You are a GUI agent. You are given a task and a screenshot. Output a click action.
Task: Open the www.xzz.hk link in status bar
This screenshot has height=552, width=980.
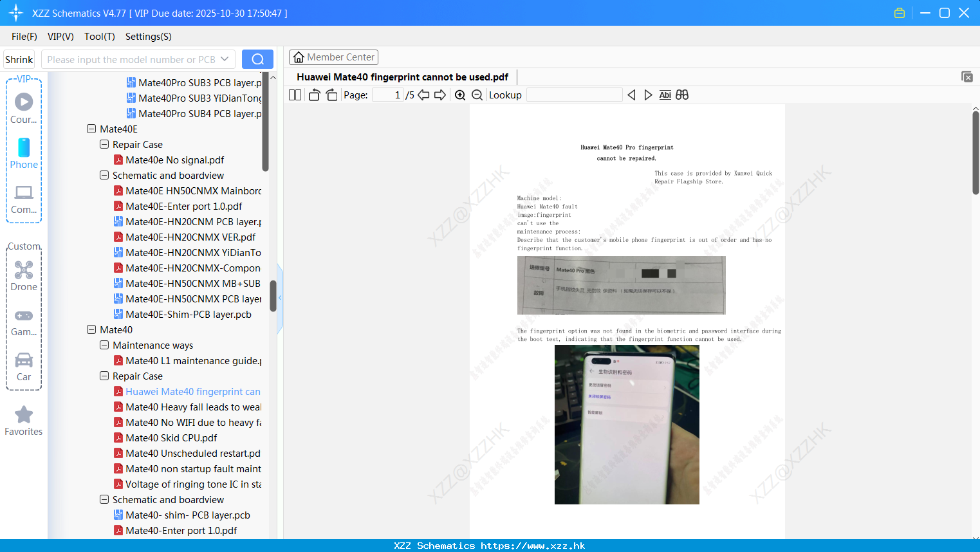(533, 546)
